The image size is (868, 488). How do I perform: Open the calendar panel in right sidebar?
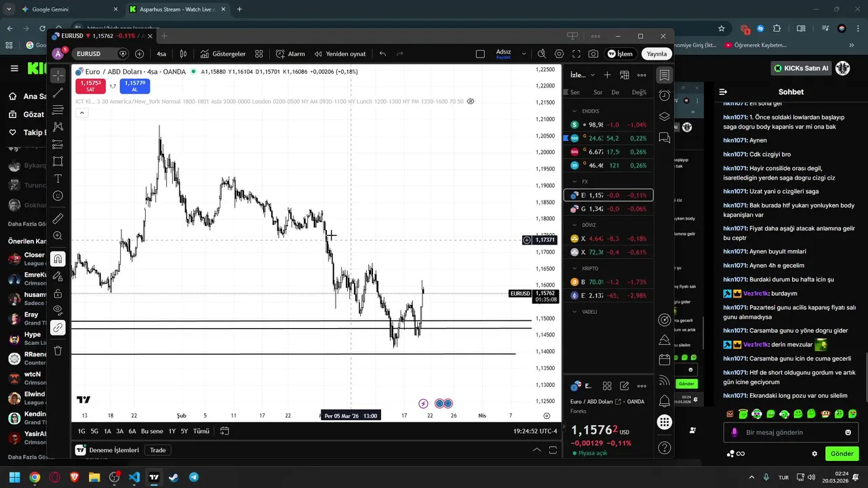click(x=665, y=359)
